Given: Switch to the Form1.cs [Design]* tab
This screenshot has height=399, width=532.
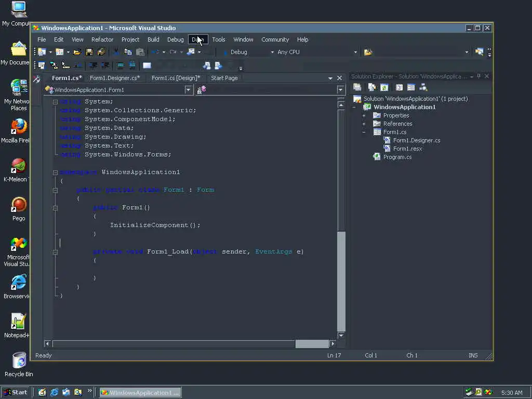Looking at the screenshot, I should [176, 78].
